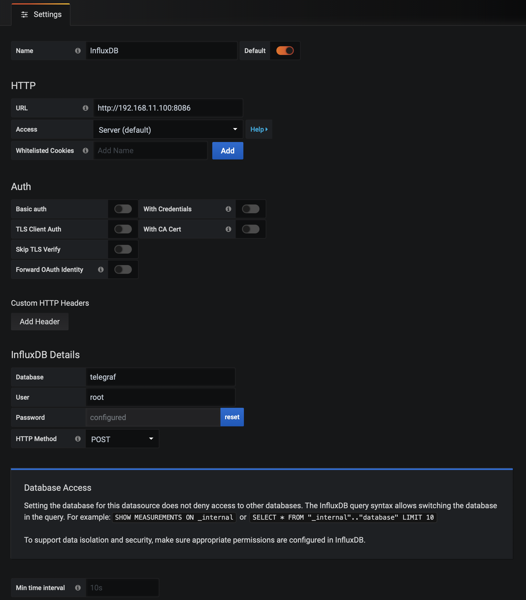526x600 pixels.
Task: Click the Add Header button
Action: pos(40,321)
